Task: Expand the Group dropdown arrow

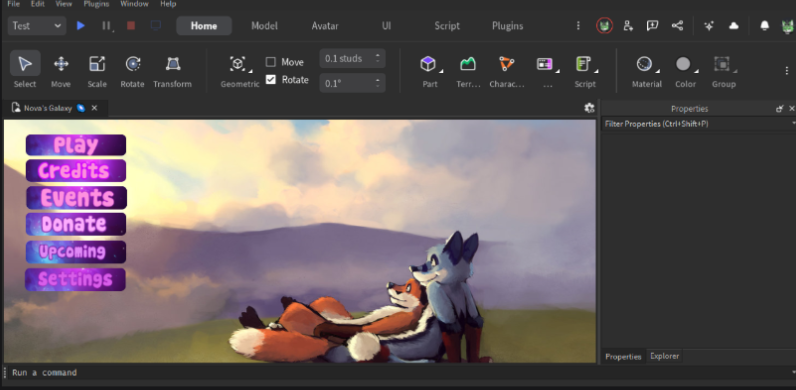Action: (734, 71)
